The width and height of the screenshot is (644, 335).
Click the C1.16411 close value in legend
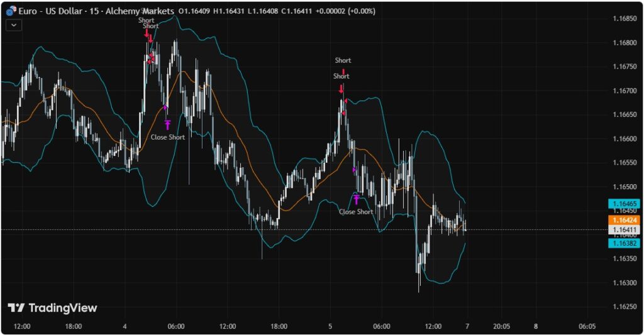tap(297, 11)
